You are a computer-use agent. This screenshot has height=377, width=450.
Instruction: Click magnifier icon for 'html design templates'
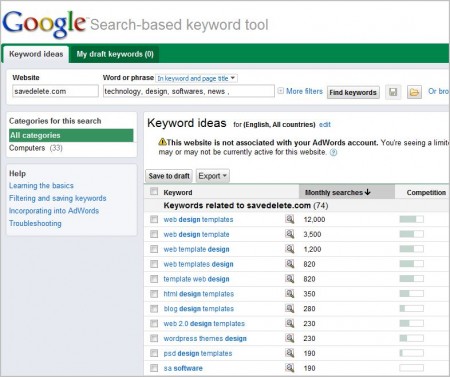coord(290,293)
